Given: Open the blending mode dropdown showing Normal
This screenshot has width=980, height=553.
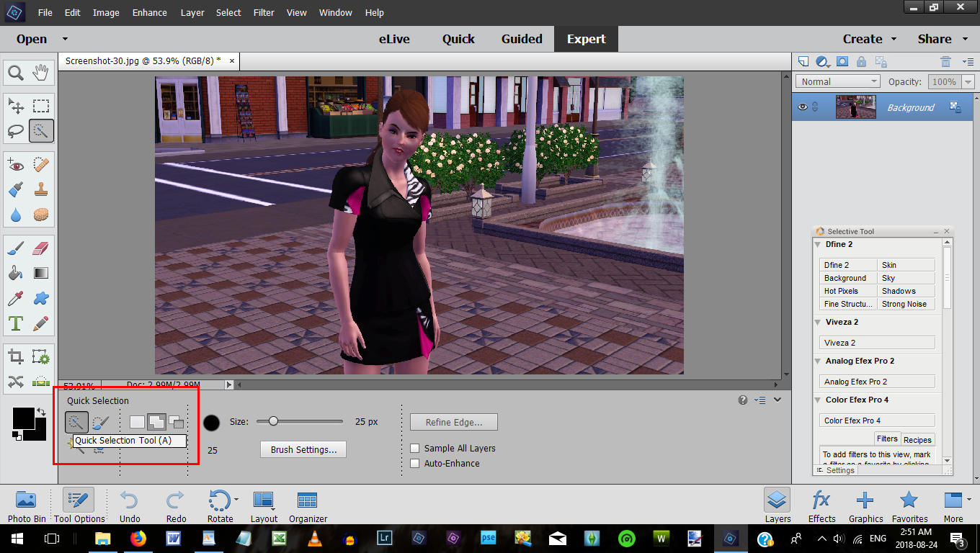Looking at the screenshot, I should tap(837, 81).
